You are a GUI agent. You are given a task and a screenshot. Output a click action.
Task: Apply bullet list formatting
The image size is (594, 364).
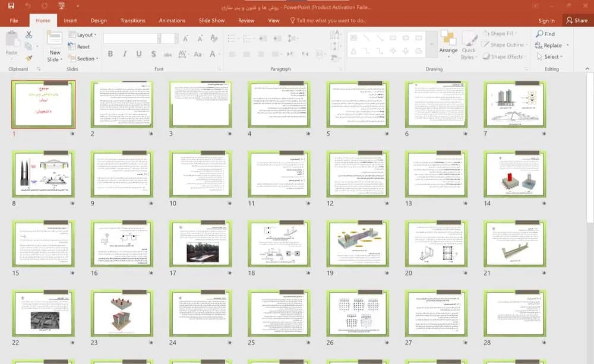click(x=232, y=38)
